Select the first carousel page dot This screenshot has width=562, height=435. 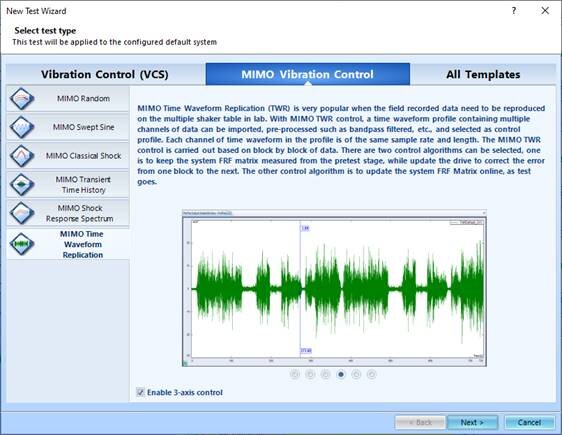(x=295, y=374)
